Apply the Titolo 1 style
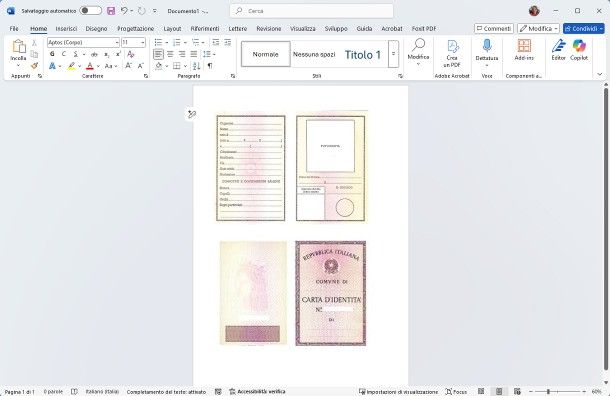The width and height of the screenshot is (610, 396). click(363, 55)
